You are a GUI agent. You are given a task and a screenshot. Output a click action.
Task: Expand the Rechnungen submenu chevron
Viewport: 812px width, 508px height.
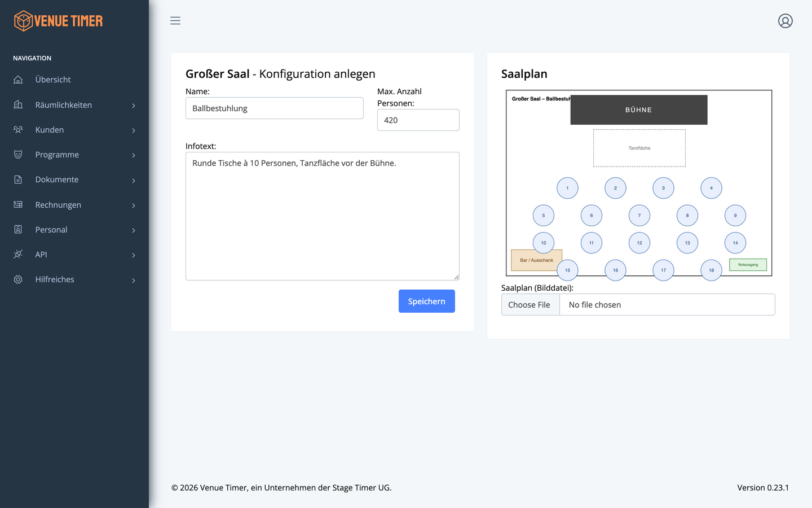(134, 205)
